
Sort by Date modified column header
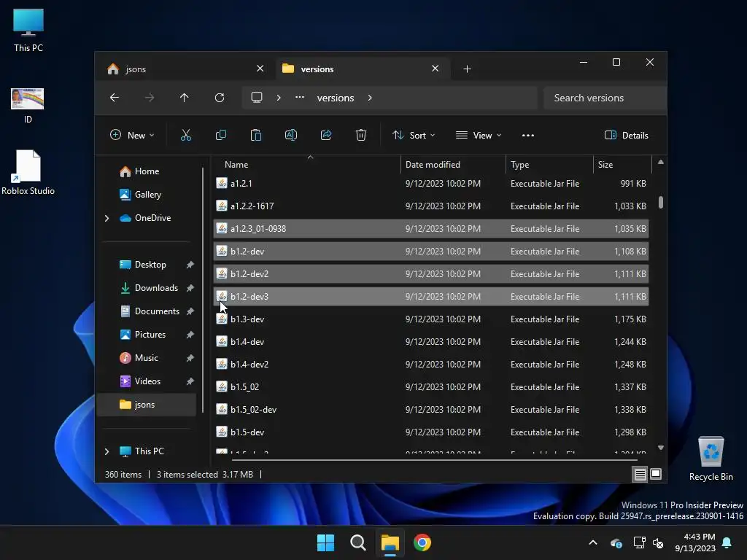pos(453,165)
